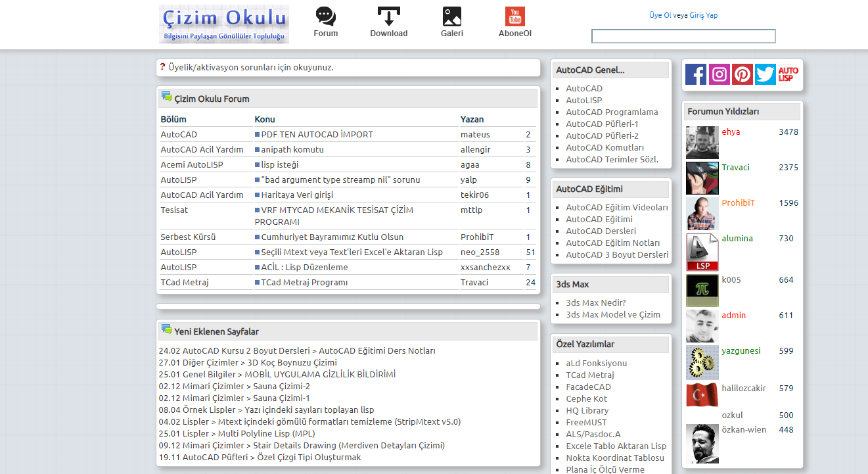Image resolution: width=868 pixels, height=474 pixels.
Task: Open the Instagram icon
Action: point(719,74)
